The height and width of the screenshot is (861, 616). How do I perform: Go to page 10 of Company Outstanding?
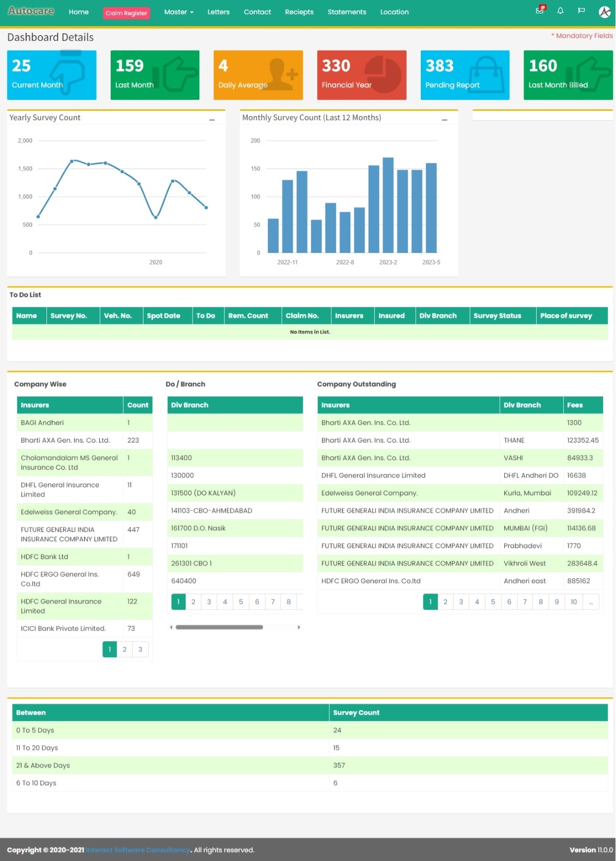pos(574,602)
